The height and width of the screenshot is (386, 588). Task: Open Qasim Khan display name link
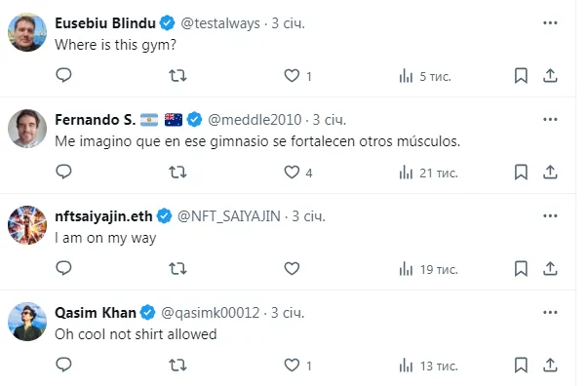pyautogui.click(x=96, y=313)
